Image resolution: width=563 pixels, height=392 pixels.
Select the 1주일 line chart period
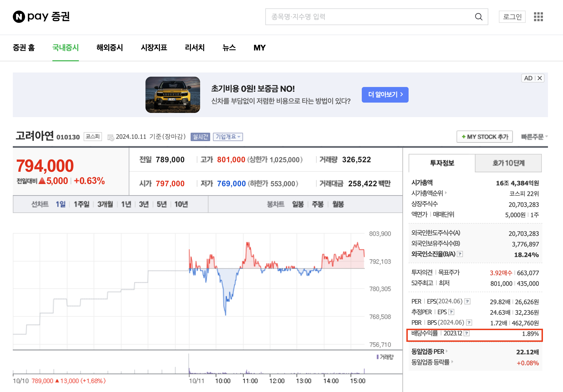tap(81, 204)
